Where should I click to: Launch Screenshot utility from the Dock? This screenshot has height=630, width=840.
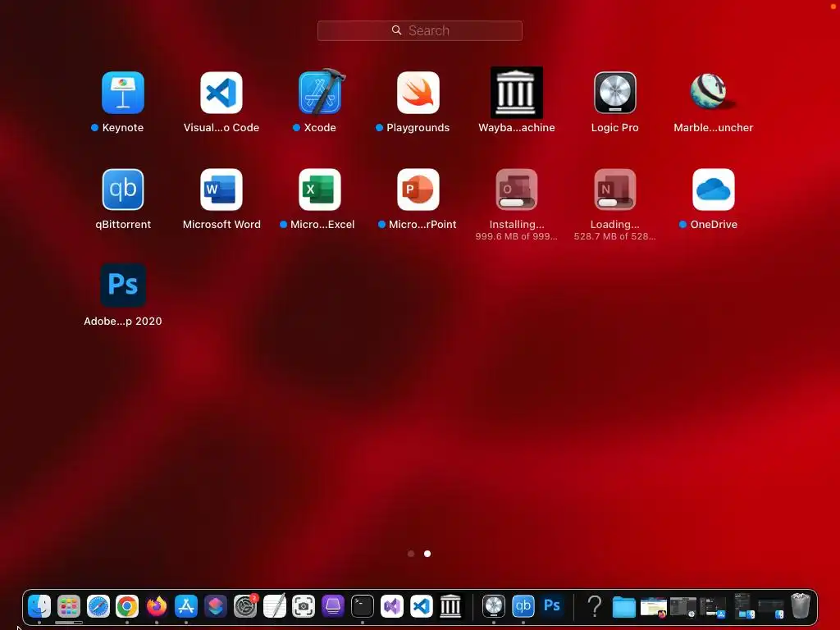(x=304, y=606)
